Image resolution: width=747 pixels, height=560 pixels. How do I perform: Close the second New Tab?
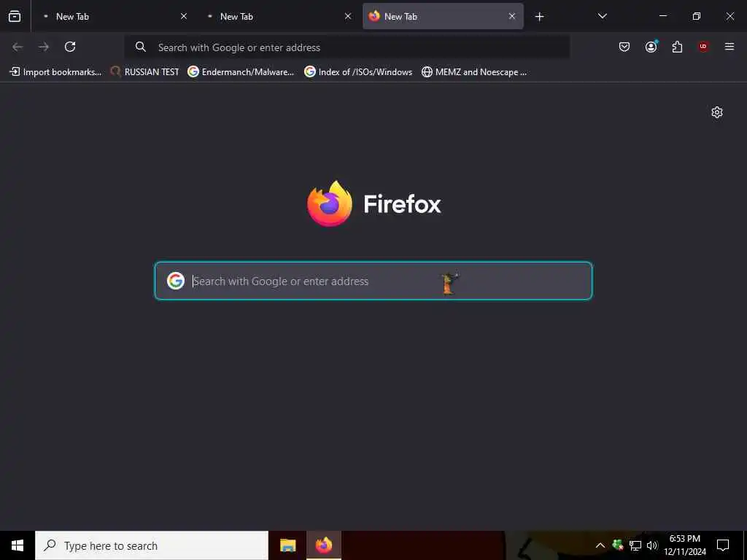tap(348, 16)
